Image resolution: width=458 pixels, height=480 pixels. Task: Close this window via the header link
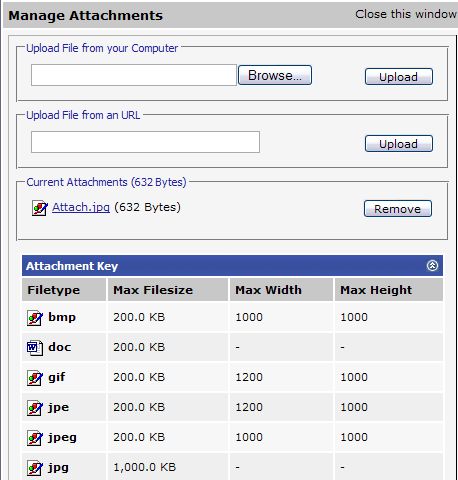(406, 14)
